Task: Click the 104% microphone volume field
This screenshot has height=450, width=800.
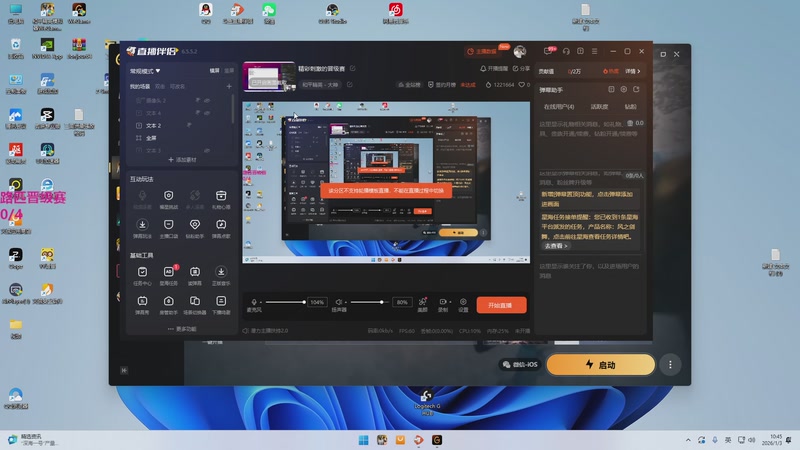Action: click(x=317, y=302)
